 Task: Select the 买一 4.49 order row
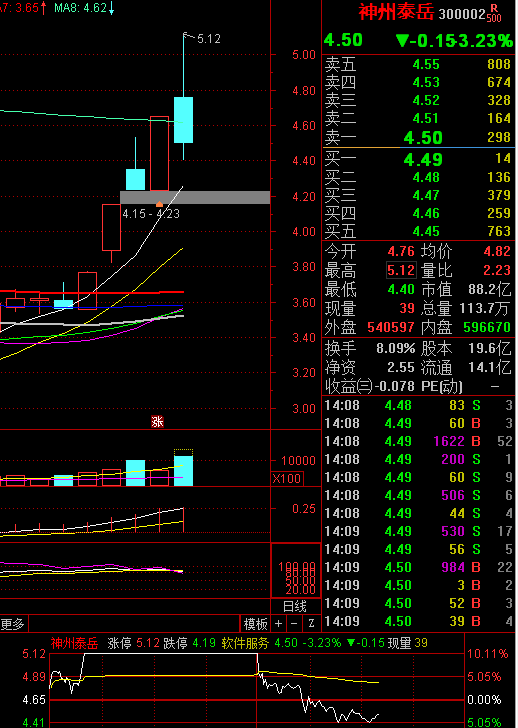pyautogui.click(x=419, y=159)
